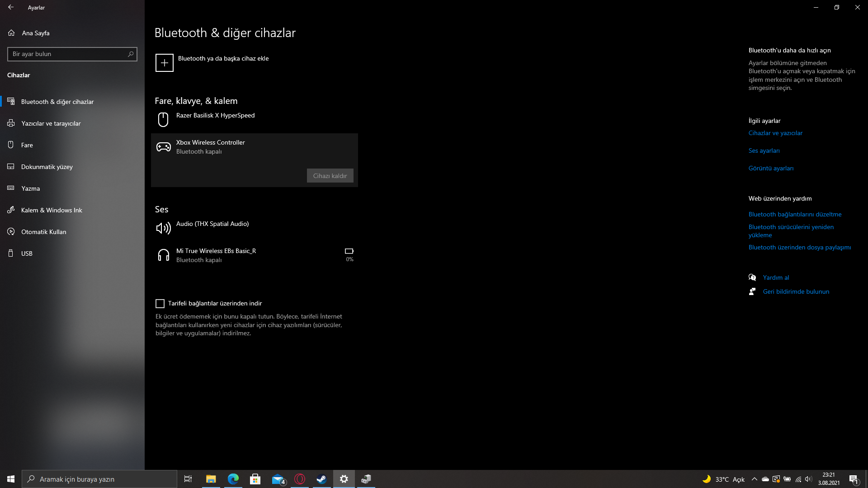Click the battery icon in system tray
The height and width of the screenshot is (488, 868).
[787, 479]
